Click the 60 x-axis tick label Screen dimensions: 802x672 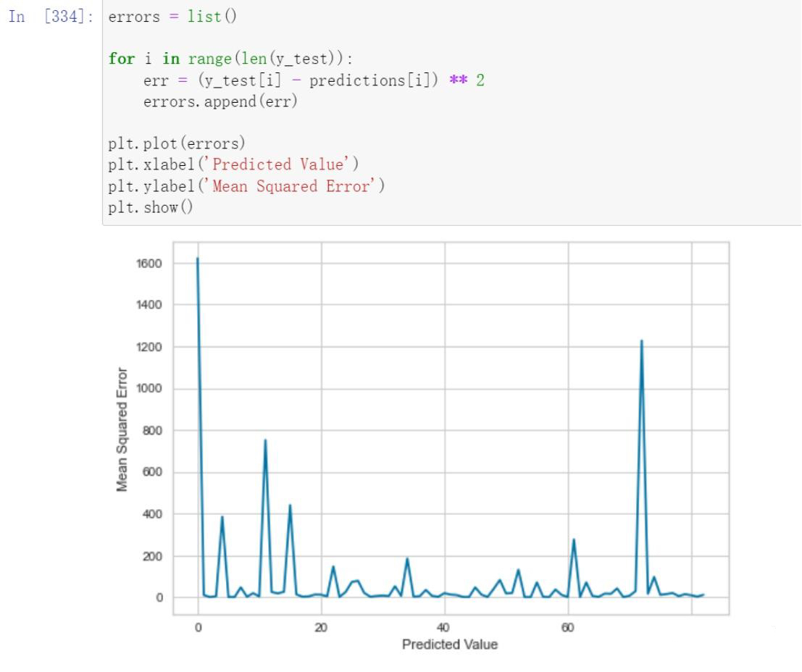point(568,628)
